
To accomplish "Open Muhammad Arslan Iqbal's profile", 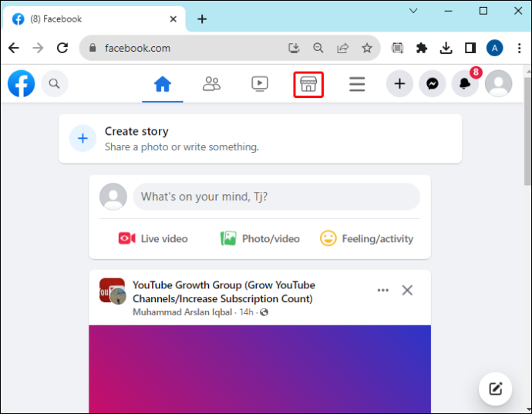I will click(x=182, y=312).
